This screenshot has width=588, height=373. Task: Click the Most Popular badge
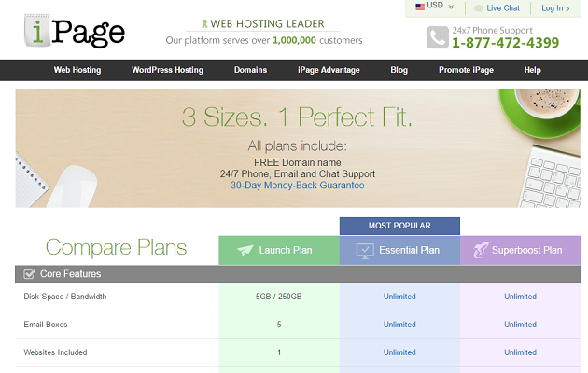coord(399,226)
